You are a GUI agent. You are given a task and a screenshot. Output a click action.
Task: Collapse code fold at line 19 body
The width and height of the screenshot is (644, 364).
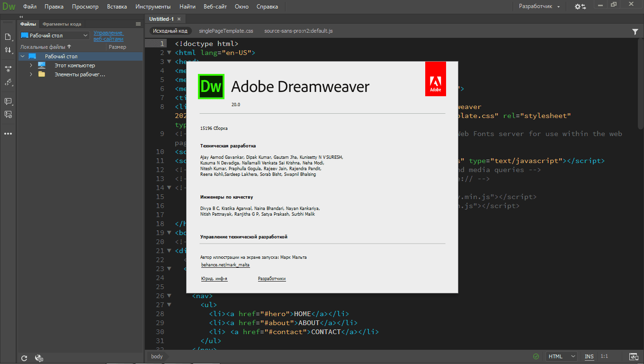point(170,233)
